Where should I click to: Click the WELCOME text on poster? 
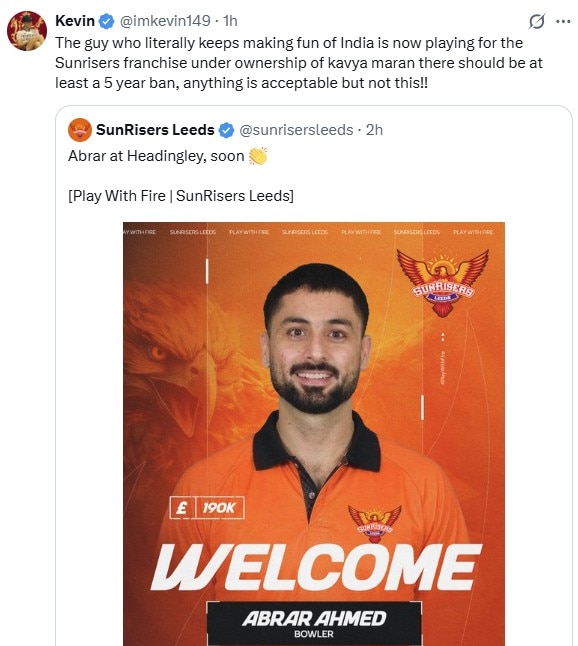316,567
